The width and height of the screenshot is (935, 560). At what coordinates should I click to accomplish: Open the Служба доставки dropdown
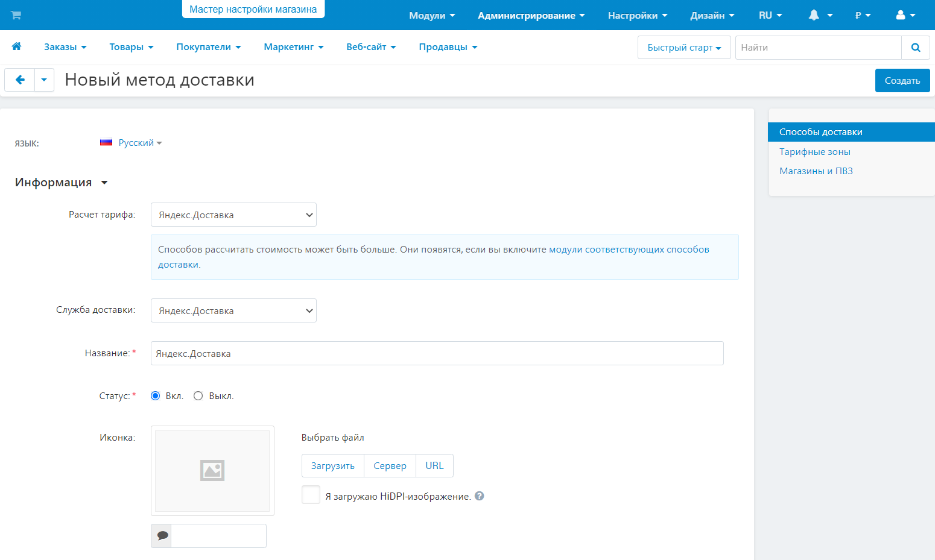(x=233, y=310)
